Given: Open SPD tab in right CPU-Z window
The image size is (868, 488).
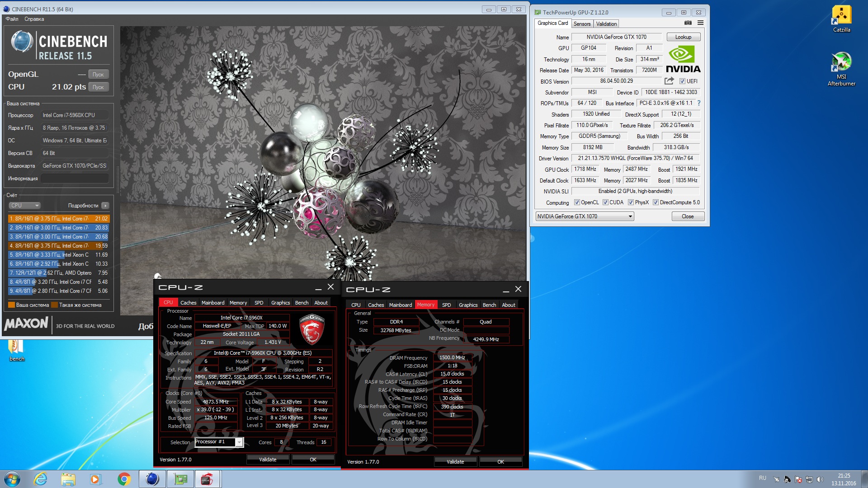Looking at the screenshot, I should (x=446, y=305).
